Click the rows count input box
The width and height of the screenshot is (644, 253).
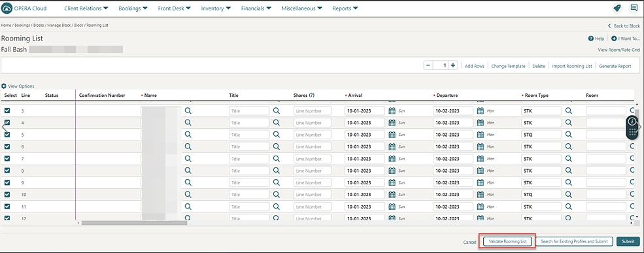pos(441,66)
